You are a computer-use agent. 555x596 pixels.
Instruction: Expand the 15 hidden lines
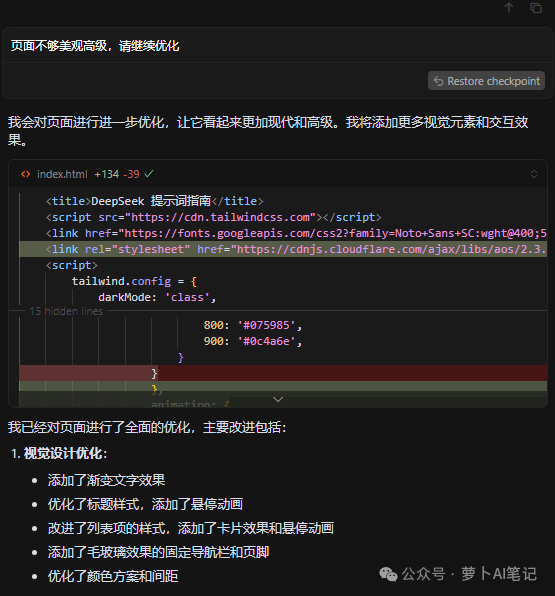(66, 311)
